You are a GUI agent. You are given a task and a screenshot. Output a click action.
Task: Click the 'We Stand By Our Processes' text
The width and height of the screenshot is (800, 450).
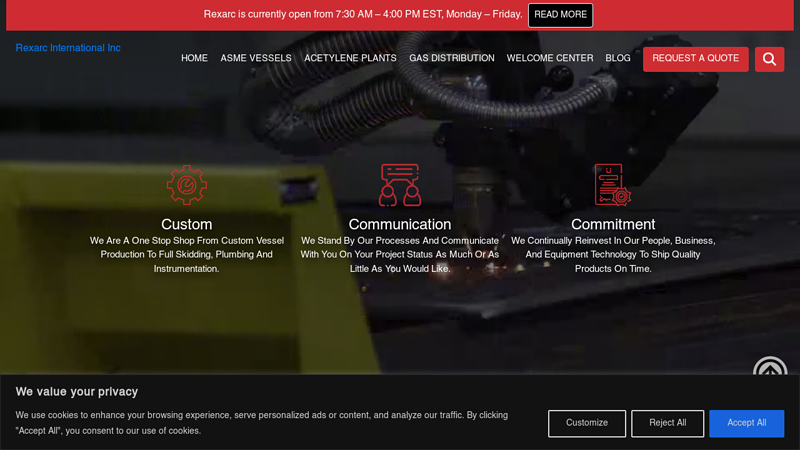click(400, 255)
